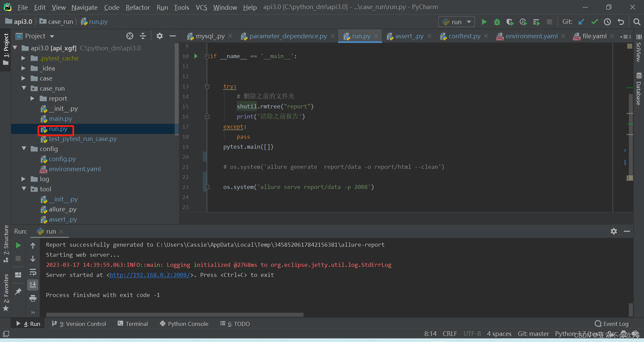Open 9: Version Control tool window

[x=79, y=324]
